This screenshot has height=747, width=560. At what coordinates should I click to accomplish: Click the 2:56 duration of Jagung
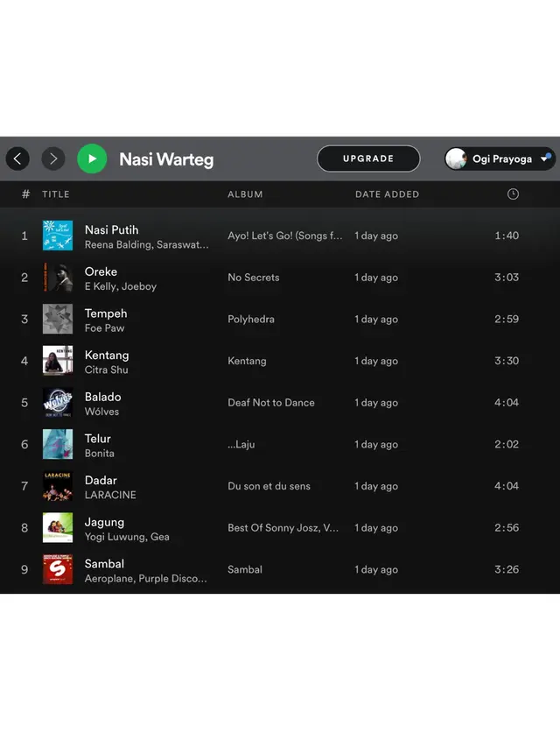pyautogui.click(x=507, y=527)
